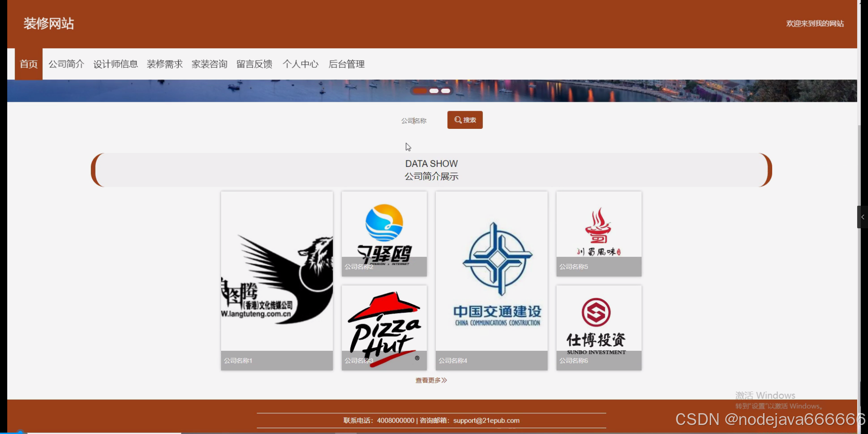Open the 公司名称1 company card

tap(277, 281)
